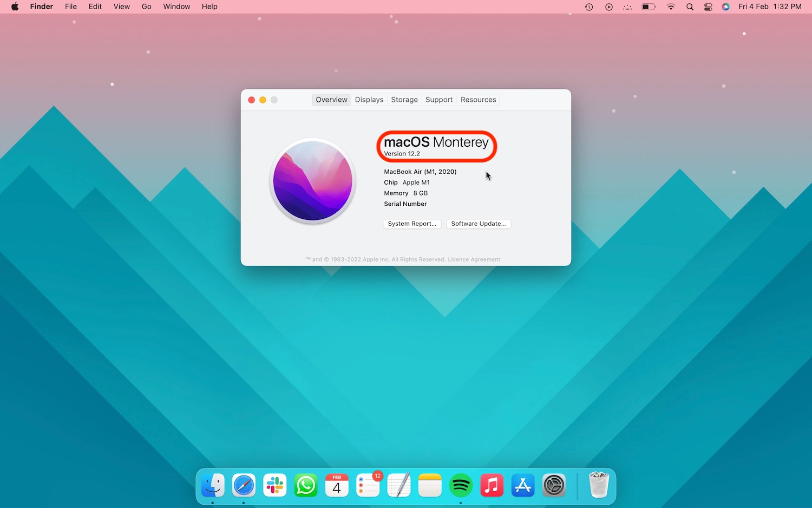Screen dimensions: 812x508
Task: Open the Trash
Action: [x=598, y=485]
